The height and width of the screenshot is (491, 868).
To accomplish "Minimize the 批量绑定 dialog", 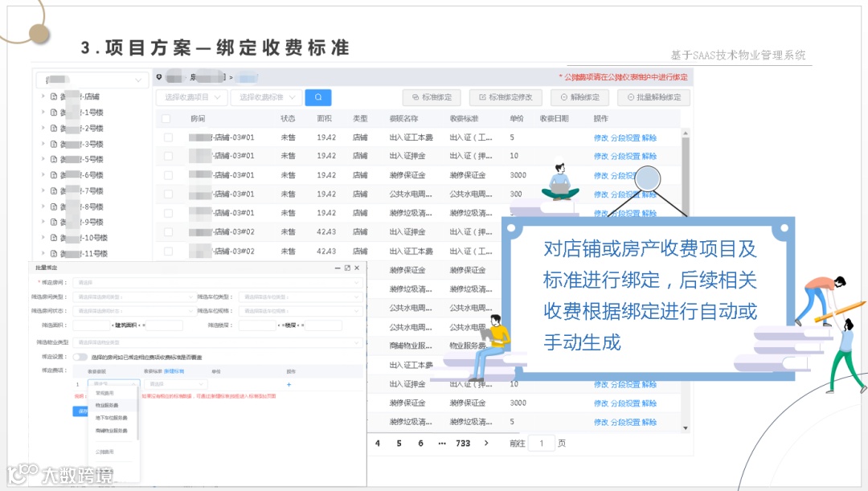I will [x=337, y=268].
